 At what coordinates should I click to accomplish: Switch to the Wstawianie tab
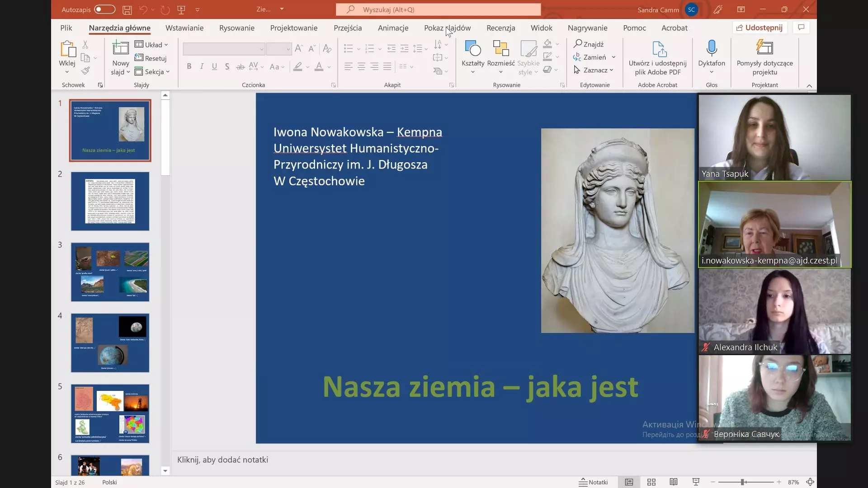pos(184,28)
